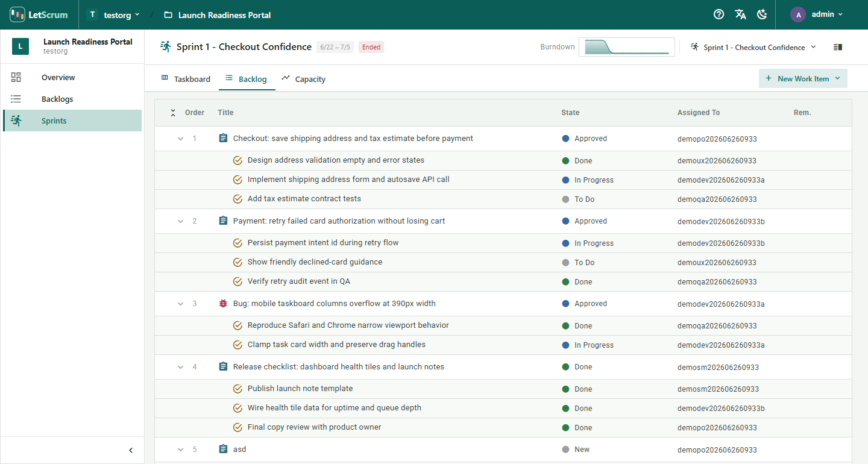Click the Payment story clipboard icon
This screenshot has height=464, width=868.
tap(223, 221)
